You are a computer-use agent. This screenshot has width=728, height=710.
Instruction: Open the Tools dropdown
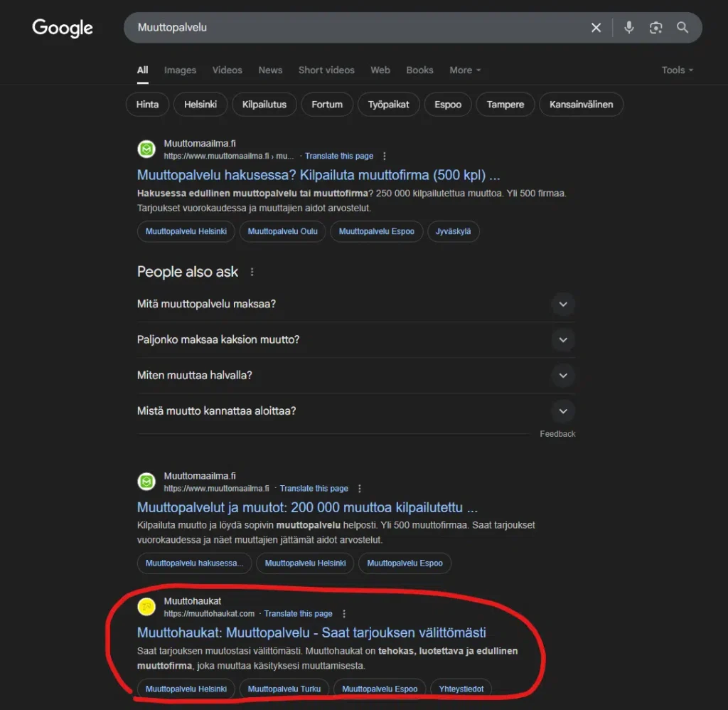[677, 70]
